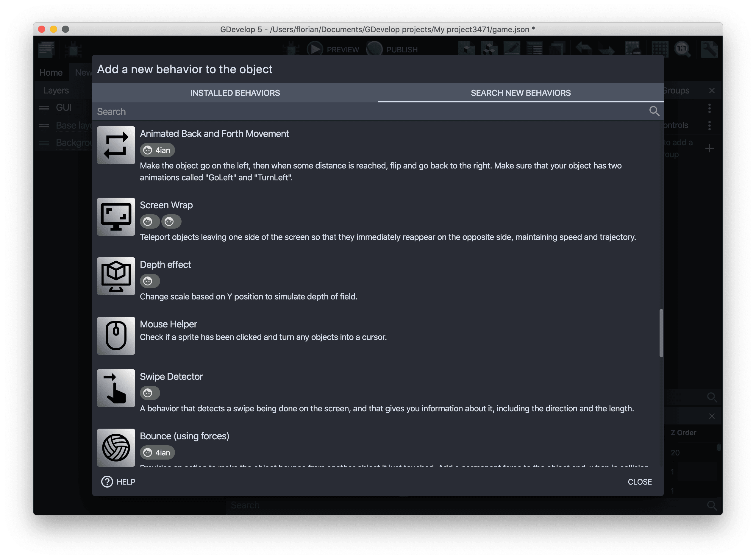The width and height of the screenshot is (756, 559).
Task: Click the Bounce volleyball icon
Action: (116, 448)
